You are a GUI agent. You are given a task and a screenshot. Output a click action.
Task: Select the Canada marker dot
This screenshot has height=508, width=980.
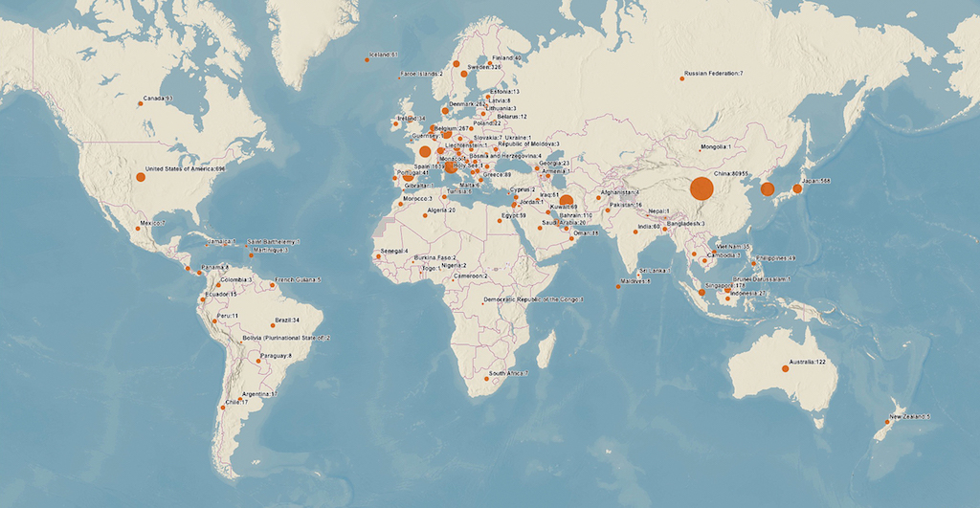[x=140, y=104]
